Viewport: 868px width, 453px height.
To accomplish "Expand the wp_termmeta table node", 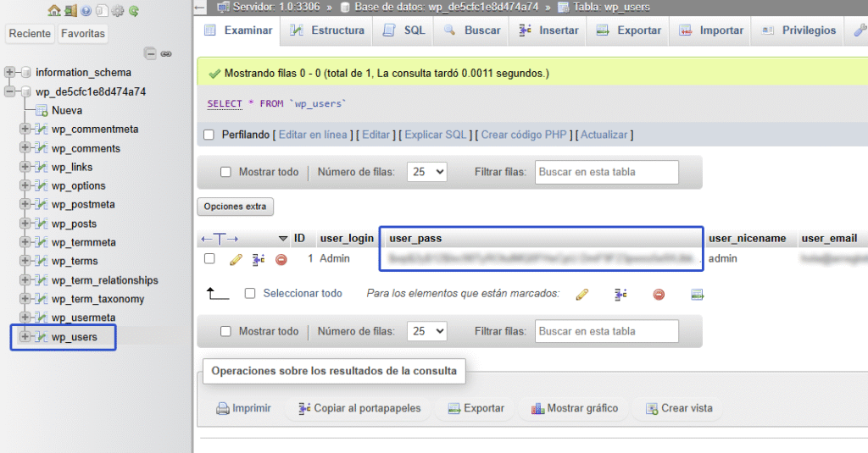I will 25,242.
